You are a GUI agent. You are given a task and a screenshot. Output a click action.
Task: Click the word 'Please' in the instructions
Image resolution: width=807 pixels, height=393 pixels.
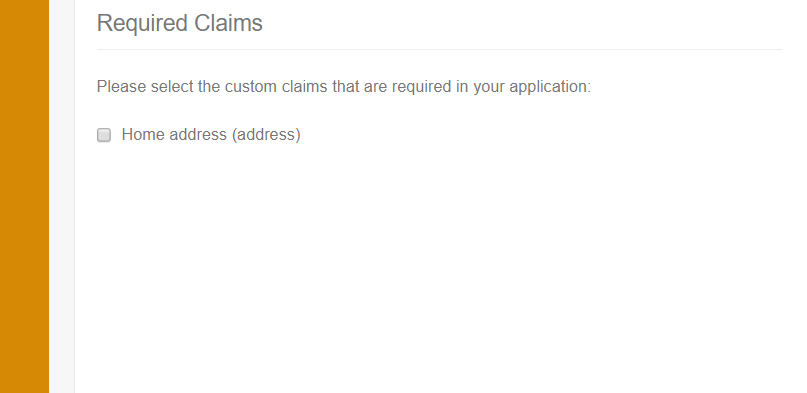(x=121, y=86)
